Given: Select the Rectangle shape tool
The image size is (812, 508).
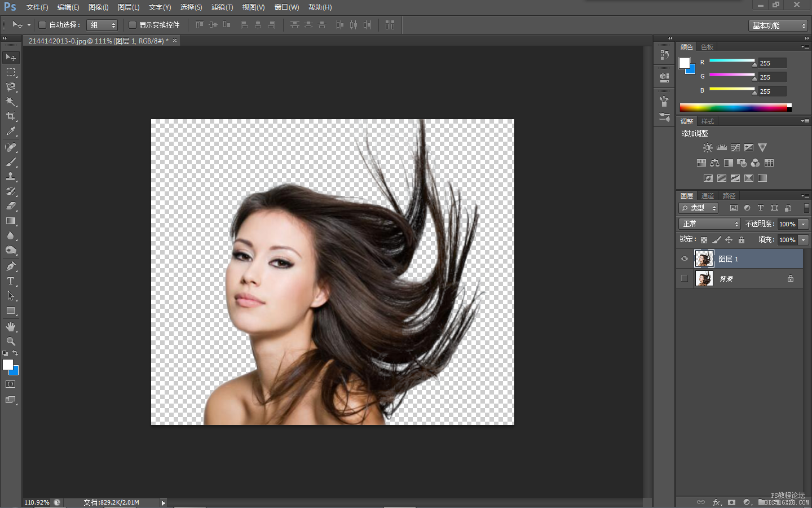Looking at the screenshot, I should tap(11, 310).
